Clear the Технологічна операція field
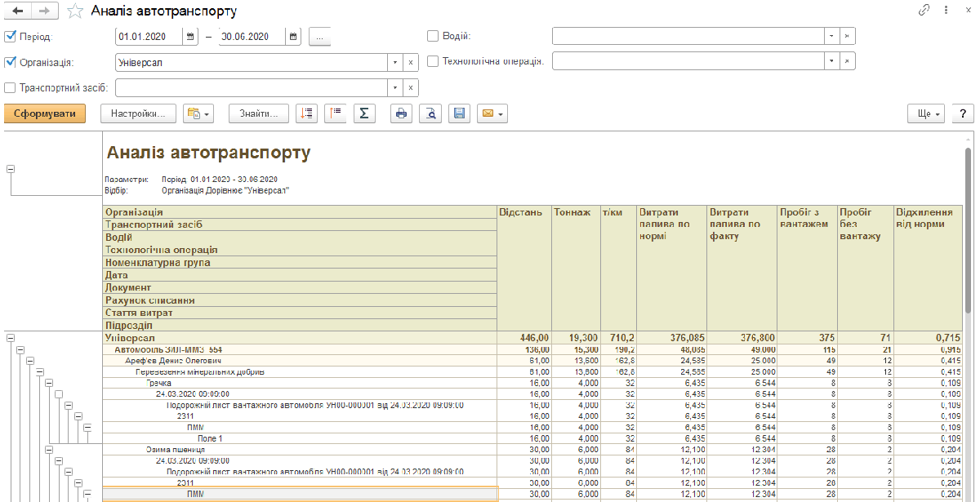Image resolution: width=980 pixels, height=502 pixels. click(x=848, y=61)
